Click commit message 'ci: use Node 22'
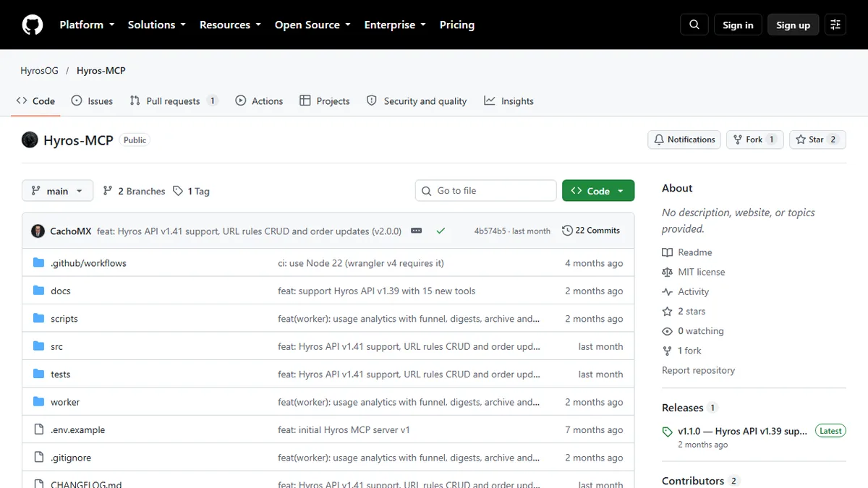Screen dimensions: 868x488 [361, 263]
